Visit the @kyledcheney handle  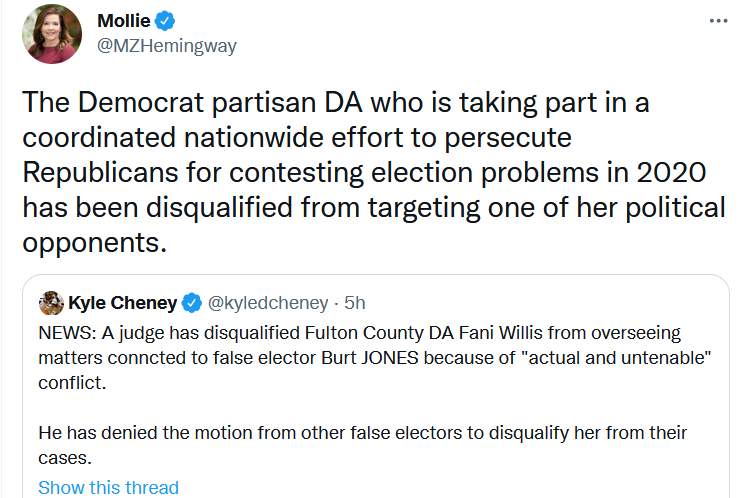click(x=268, y=303)
